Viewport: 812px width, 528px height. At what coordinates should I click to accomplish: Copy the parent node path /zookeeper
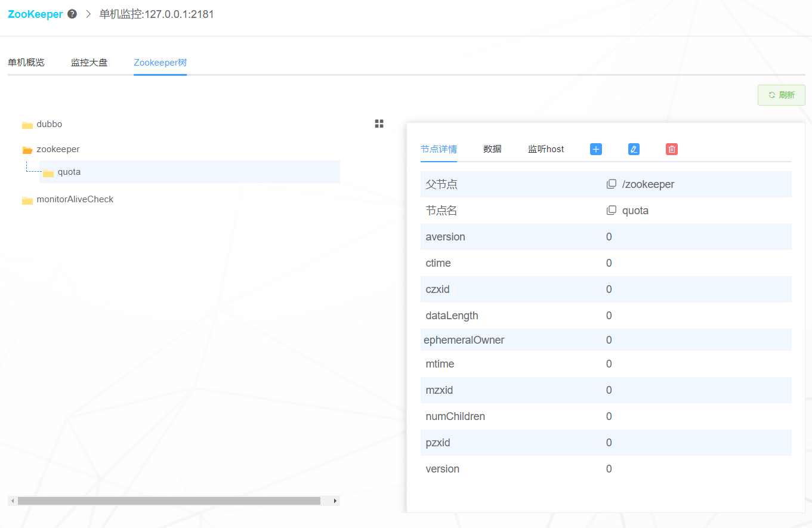611,184
